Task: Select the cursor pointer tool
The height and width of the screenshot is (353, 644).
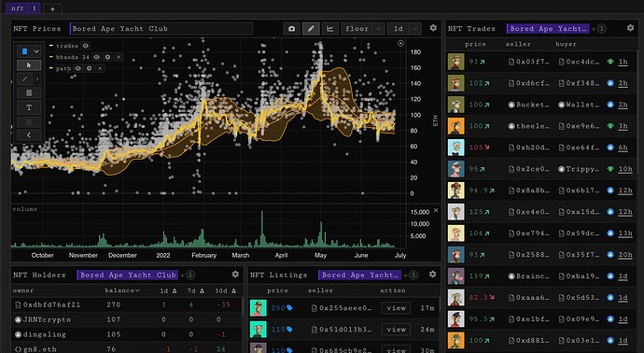Action: [29, 65]
